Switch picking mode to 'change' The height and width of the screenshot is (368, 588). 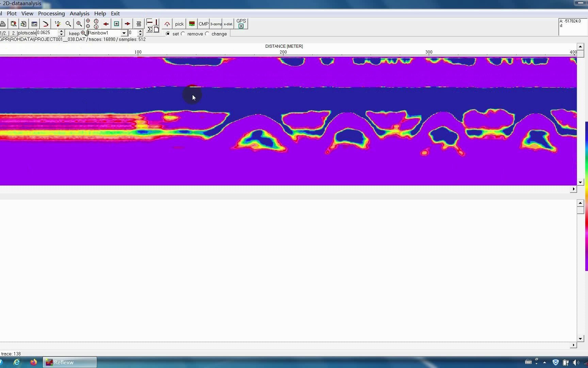[207, 33]
